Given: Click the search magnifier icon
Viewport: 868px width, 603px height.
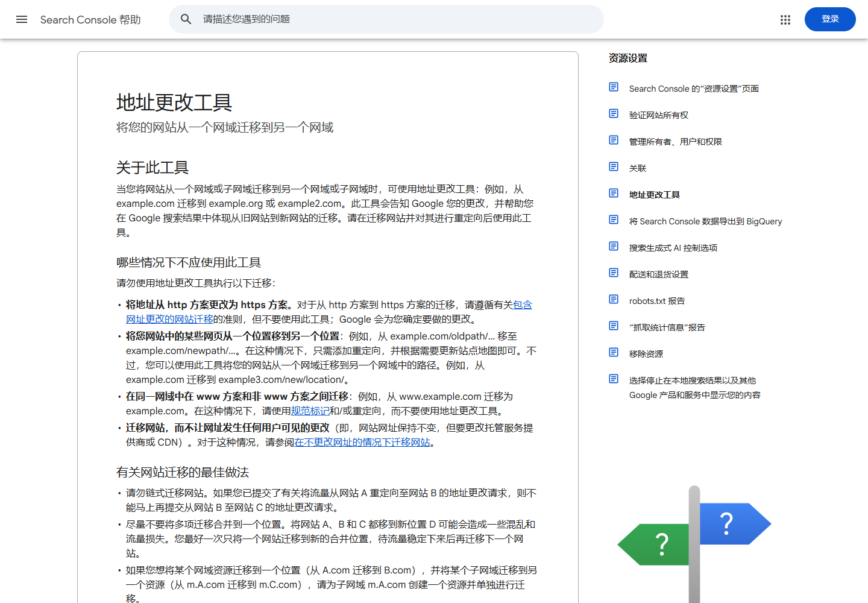Looking at the screenshot, I should [186, 19].
